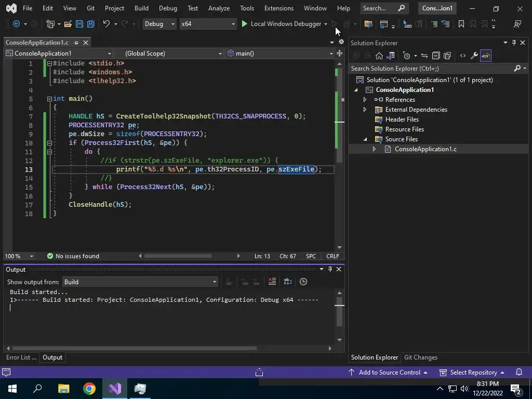Image resolution: width=532 pixels, height=399 pixels.
Task: Click No issues found indicator
Action: click(x=73, y=256)
